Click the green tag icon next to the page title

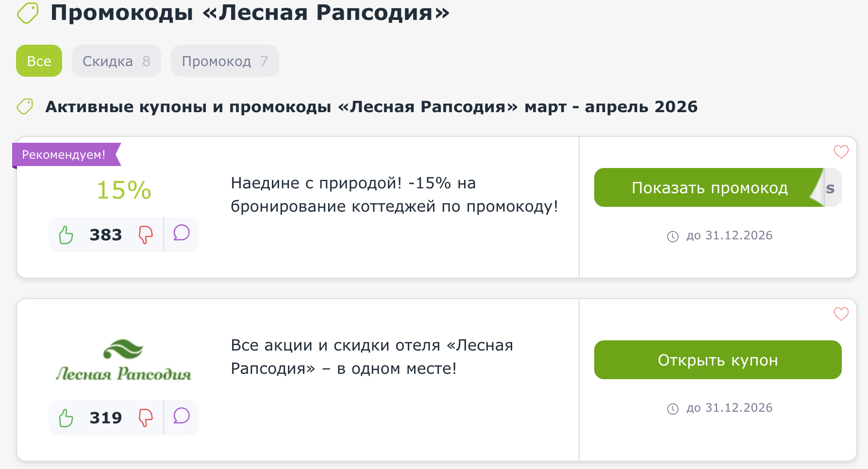point(27,14)
